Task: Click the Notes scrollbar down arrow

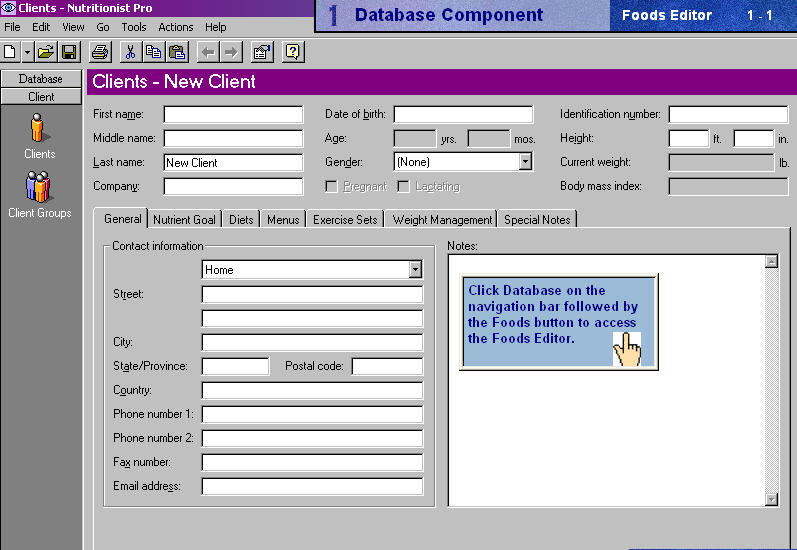Action: (772, 499)
